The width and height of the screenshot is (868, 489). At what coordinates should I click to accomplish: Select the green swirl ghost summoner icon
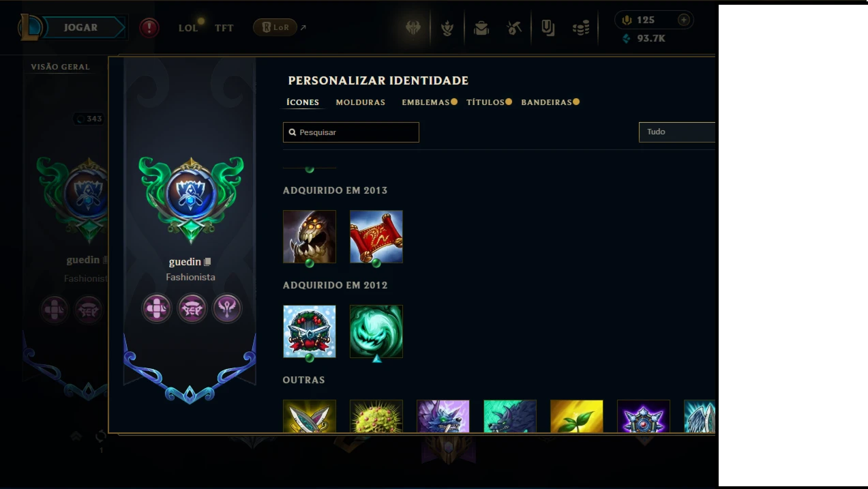376,331
